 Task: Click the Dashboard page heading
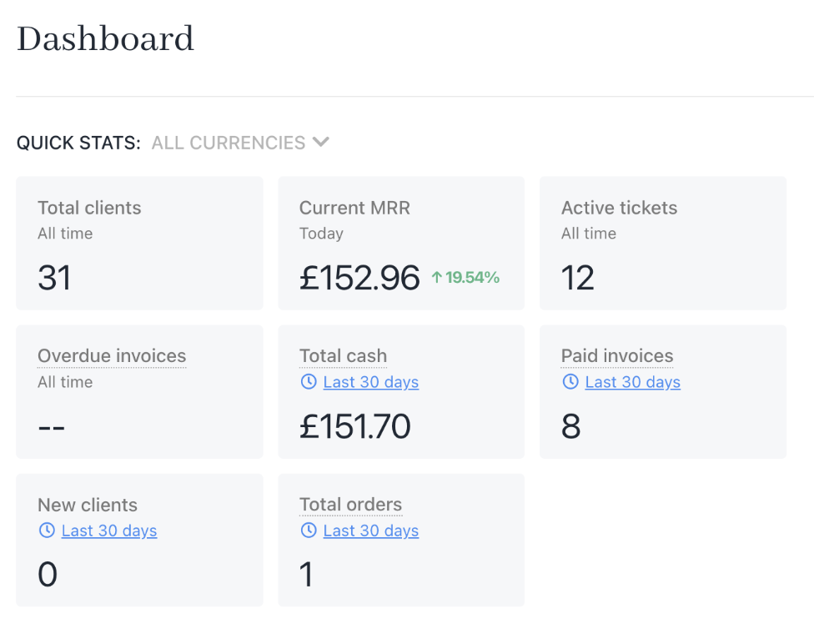click(x=105, y=39)
